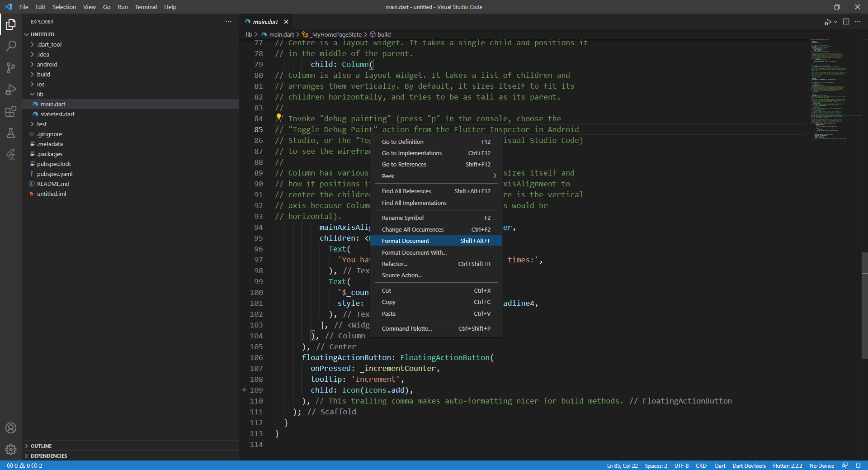Click Flutter: 2.2.2 version in status bar
Screen dimensions: 868x470
coord(788,465)
